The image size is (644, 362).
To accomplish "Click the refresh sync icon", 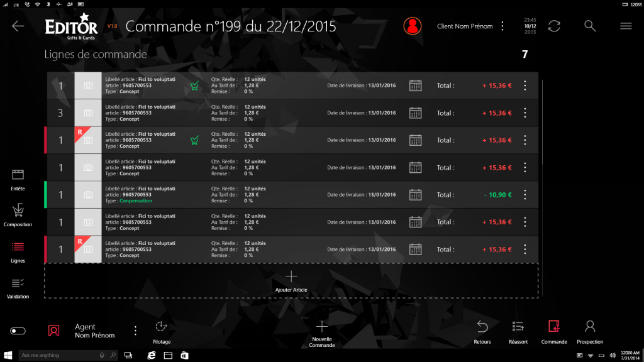I will 554,26.
